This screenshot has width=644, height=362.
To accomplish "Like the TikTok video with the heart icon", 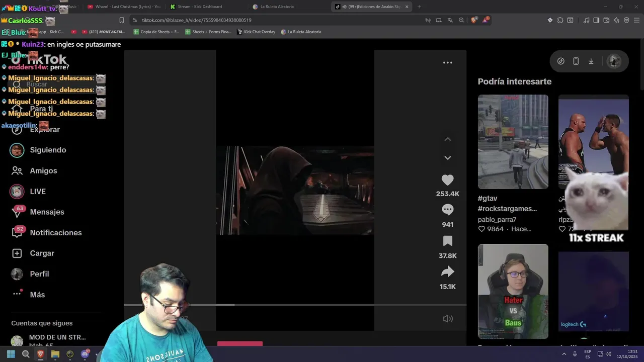I will (x=447, y=180).
